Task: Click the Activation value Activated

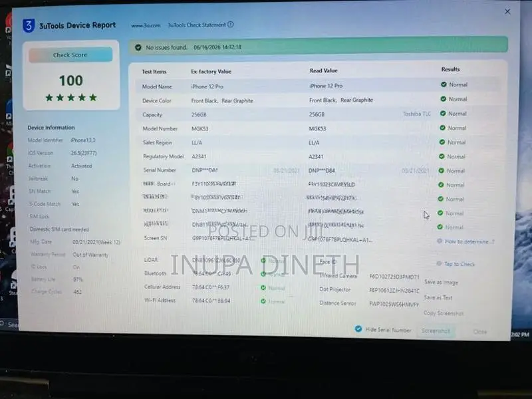Action: tap(81, 166)
